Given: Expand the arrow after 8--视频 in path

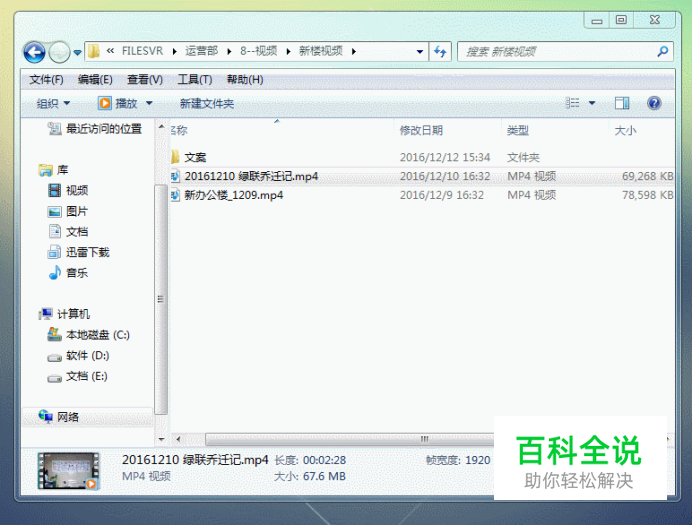Looking at the screenshot, I should [x=288, y=52].
